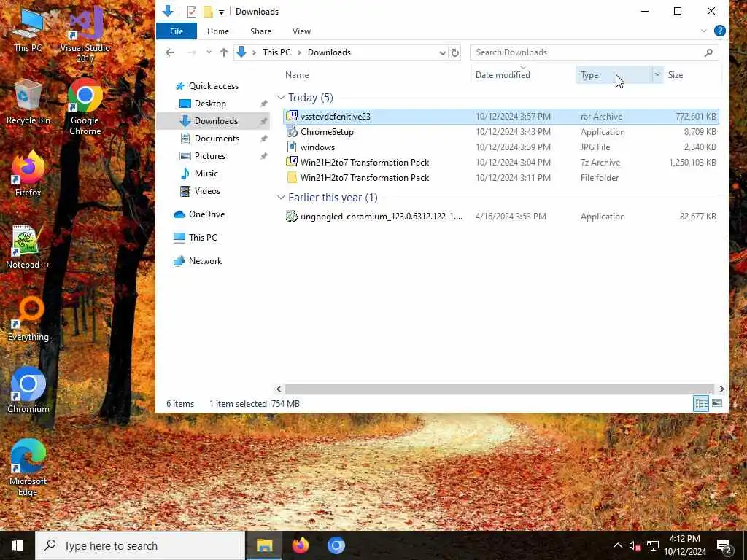Open Firefox from the taskbar
747x560 pixels.
(x=300, y=545)
